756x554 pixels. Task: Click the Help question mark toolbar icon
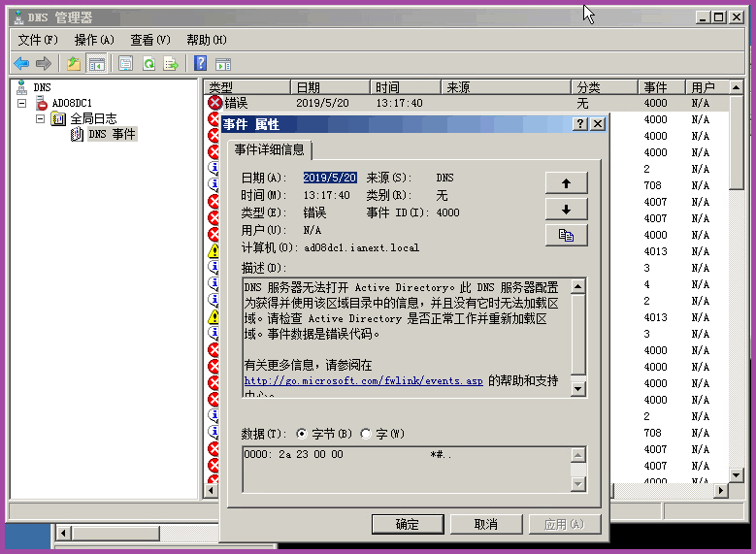coord(201,63)
